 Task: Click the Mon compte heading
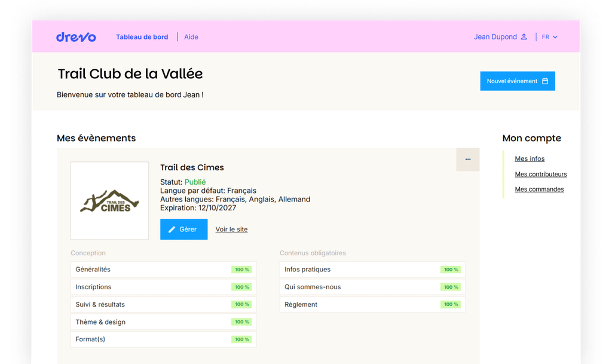[x=531, y=138]
